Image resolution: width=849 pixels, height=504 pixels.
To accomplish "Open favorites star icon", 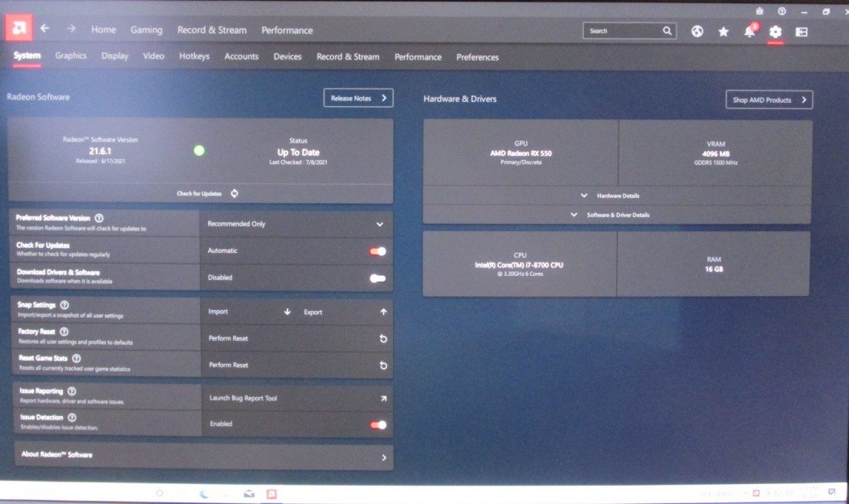I will [723, 32].
